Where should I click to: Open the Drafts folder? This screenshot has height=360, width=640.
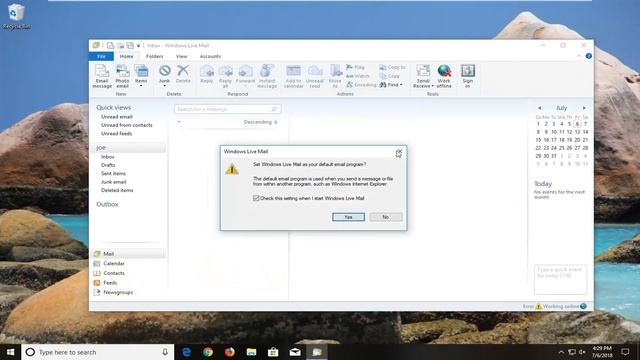click(x=108, y=165)
